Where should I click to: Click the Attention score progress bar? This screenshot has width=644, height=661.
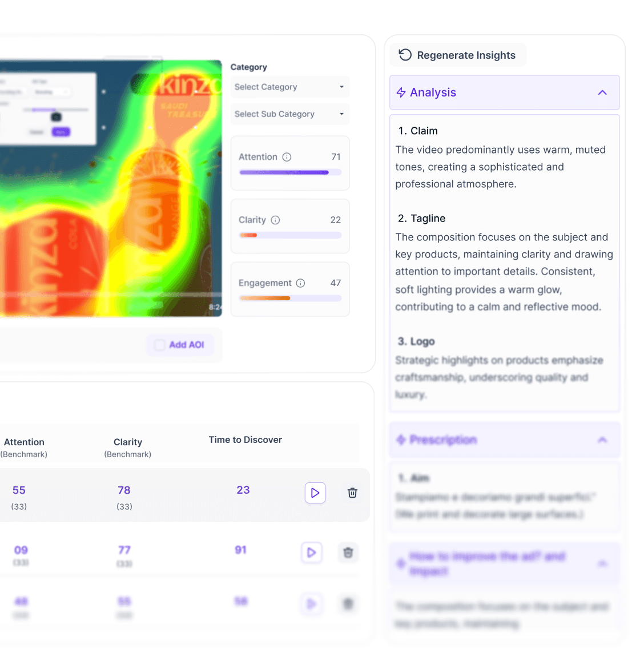(x=290, y=172)
